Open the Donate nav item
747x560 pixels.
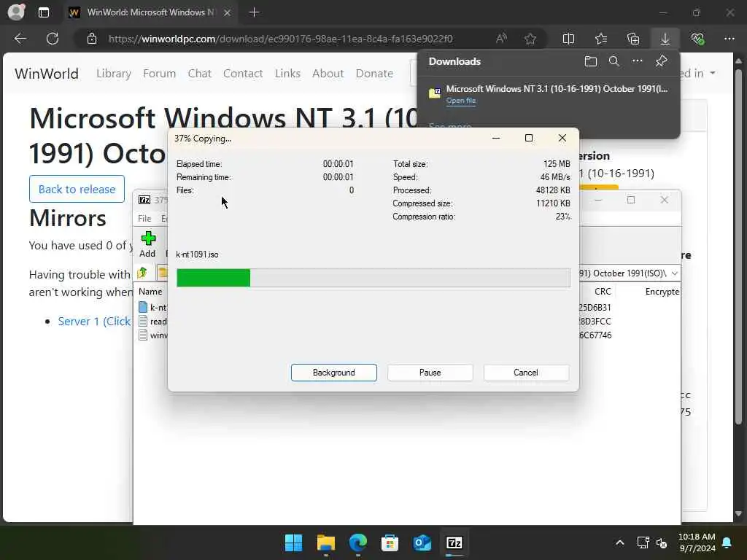tap(374, 74)
